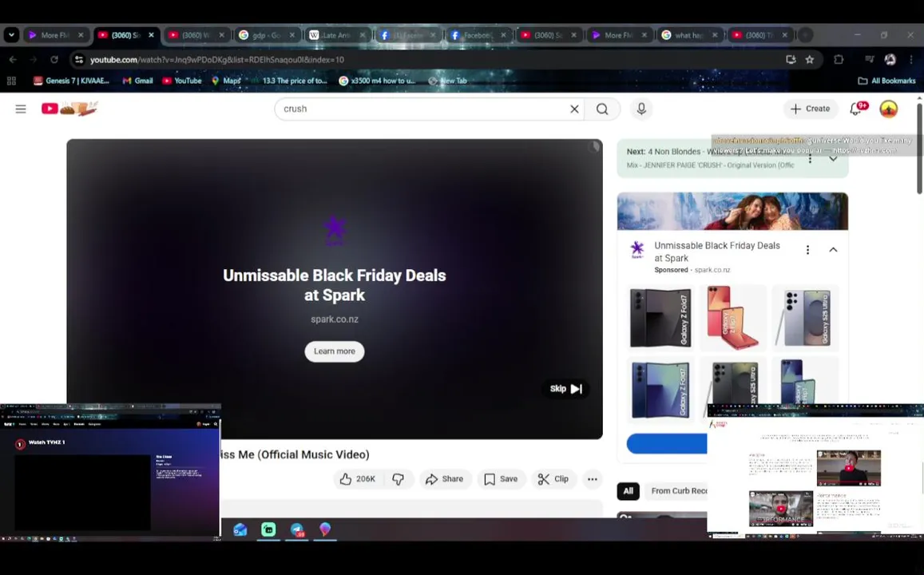Close the 'gdp - Go' tab
924x575 pixels.
291,35
